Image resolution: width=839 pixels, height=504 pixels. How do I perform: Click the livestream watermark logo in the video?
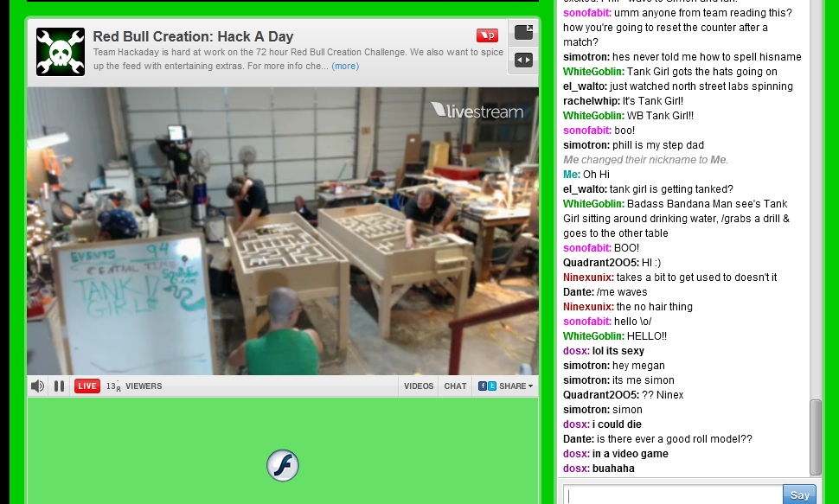[477, 111]
